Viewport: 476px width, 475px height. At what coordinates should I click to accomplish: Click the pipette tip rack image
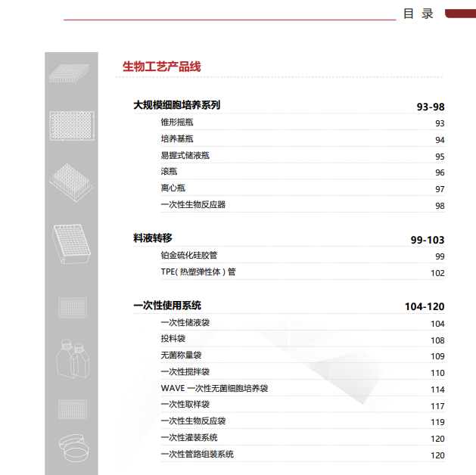pyautogui.click(x=71, y=180)
